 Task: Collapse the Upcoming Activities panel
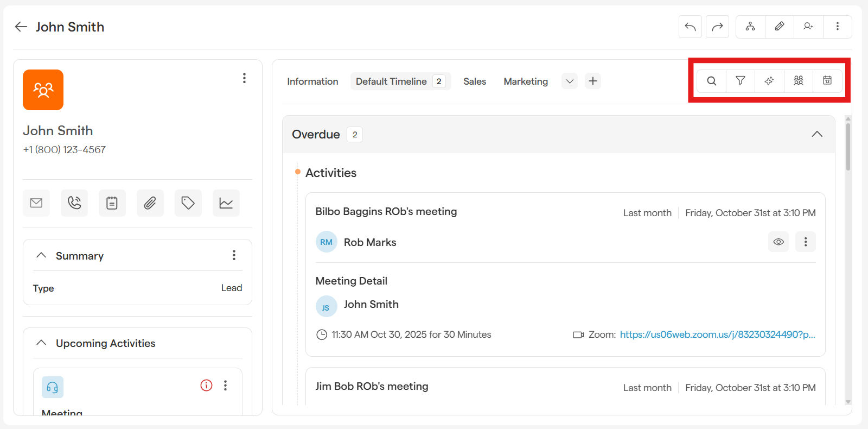click(x=41, y=343)
